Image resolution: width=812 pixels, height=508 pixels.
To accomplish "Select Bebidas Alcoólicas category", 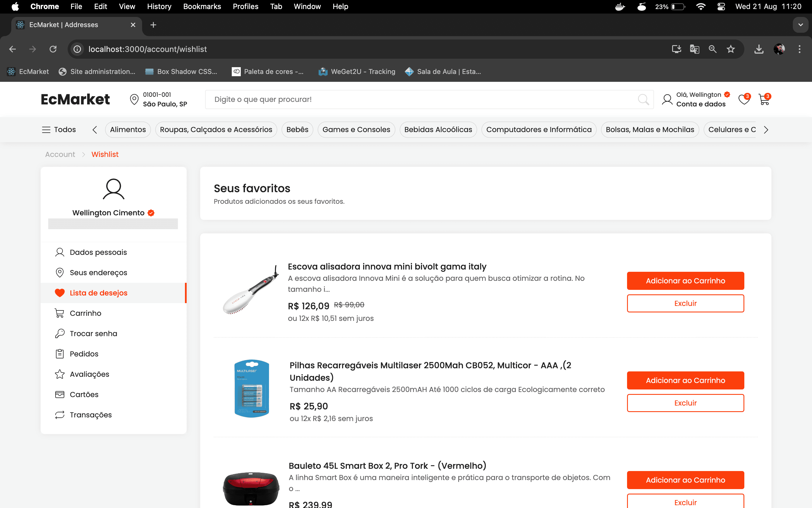I will 438,130.
